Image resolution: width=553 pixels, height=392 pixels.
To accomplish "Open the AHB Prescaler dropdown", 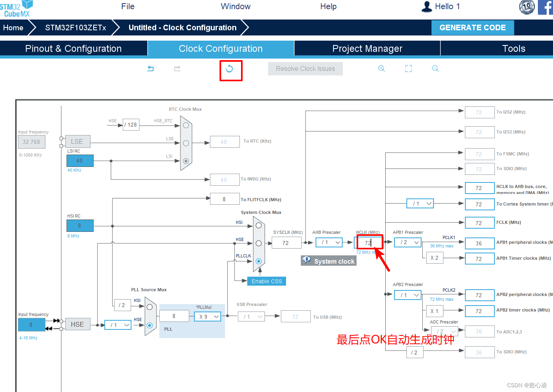I will 329,242.
